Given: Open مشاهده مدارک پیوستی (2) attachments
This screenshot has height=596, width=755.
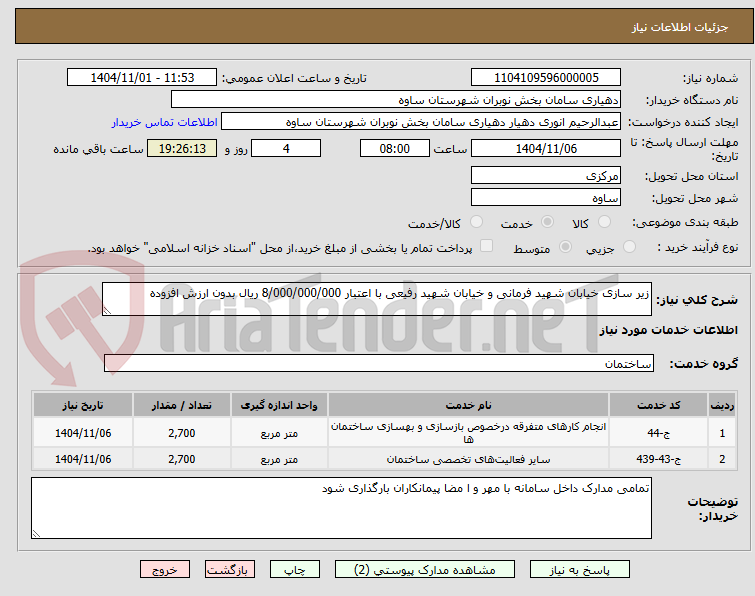Looking at the screenshot, I should (425, 570).
